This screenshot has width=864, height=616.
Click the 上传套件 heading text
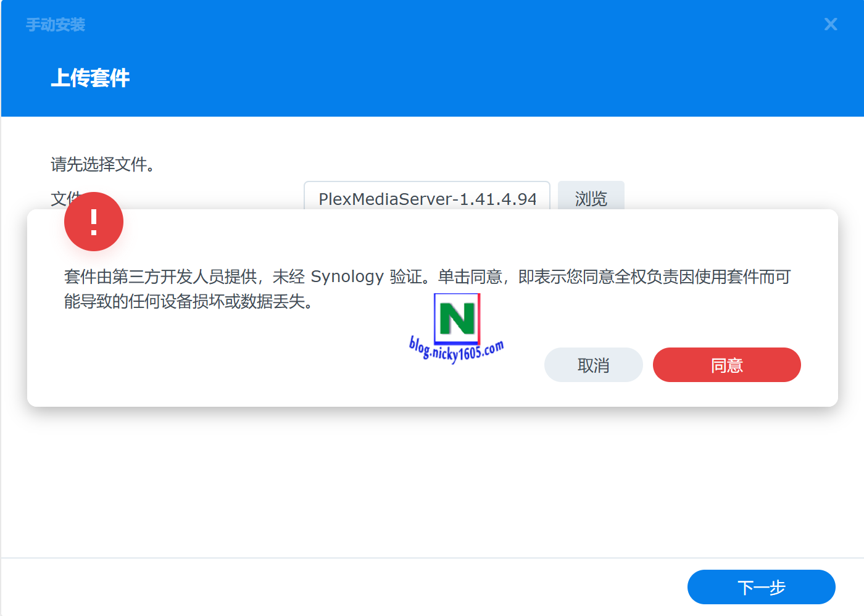click(90, 78)
